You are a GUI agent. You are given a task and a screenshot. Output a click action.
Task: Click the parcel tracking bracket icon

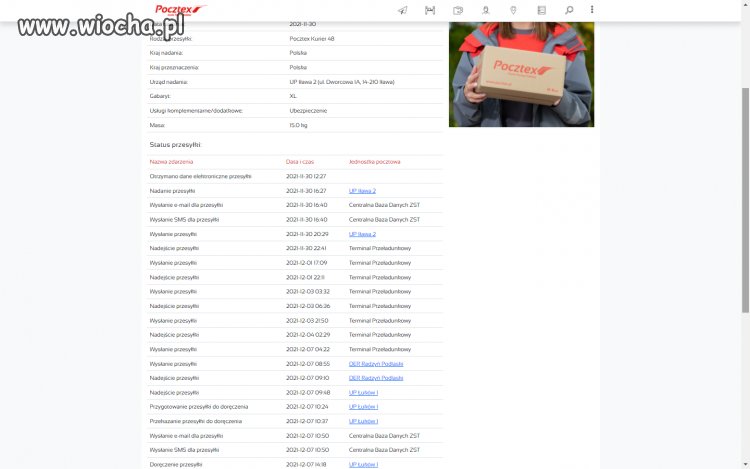[x=430, y=10]
